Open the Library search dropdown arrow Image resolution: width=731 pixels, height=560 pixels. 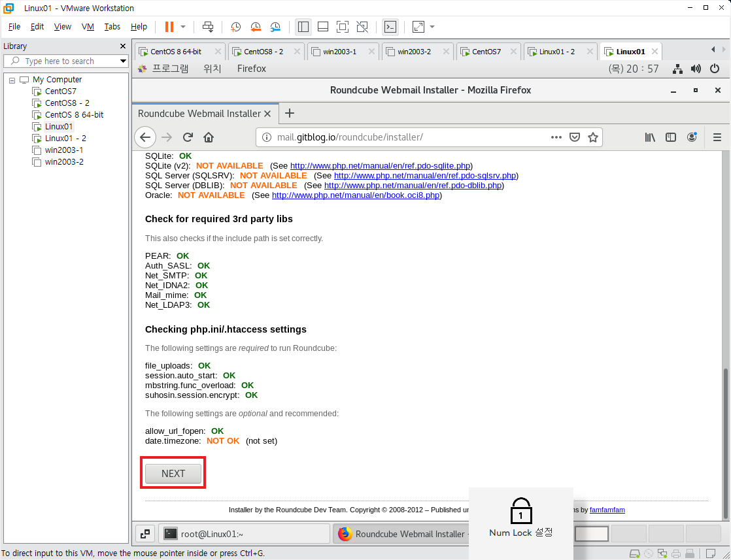pyautogui.click(x=123, y=61)
